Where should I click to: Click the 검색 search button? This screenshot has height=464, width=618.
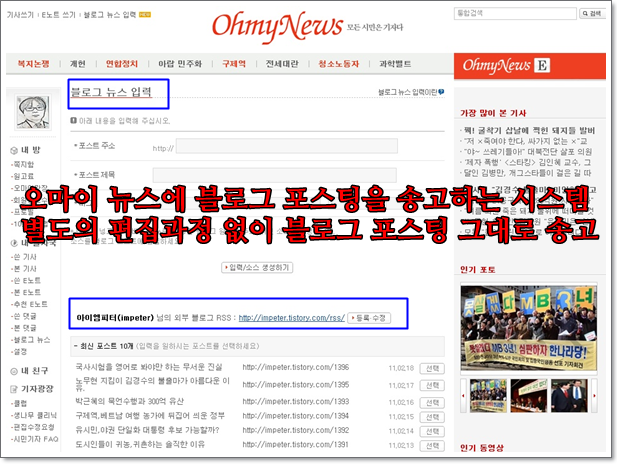(592, 13)
